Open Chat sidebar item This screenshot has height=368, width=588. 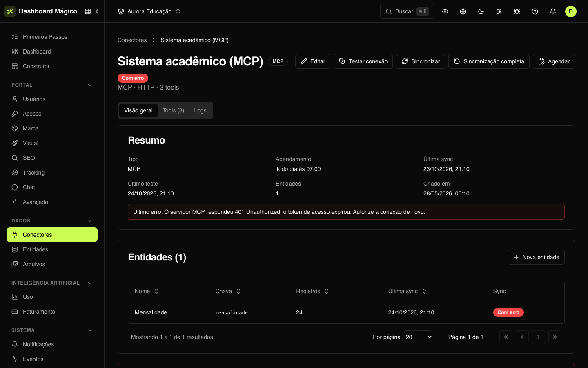pyautogui.click(x=52, y=187)
